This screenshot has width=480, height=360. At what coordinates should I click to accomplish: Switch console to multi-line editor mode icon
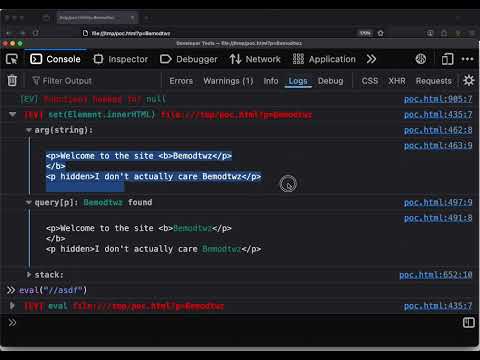click(x=468, y=322)
